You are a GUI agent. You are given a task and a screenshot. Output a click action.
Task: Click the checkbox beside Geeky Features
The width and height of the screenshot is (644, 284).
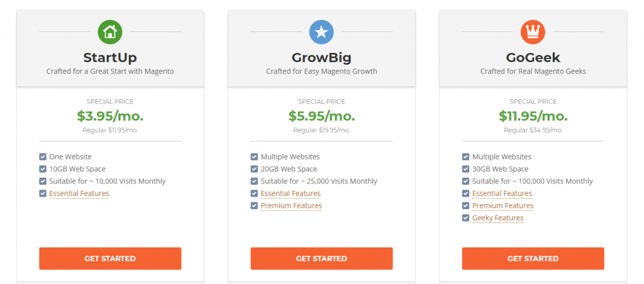[466, 218]
